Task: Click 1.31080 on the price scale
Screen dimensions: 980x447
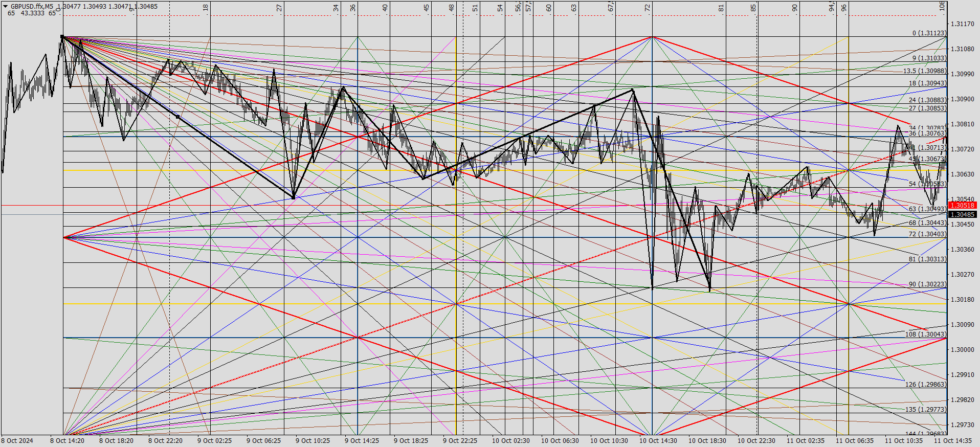Action: (x=962, y=49)
